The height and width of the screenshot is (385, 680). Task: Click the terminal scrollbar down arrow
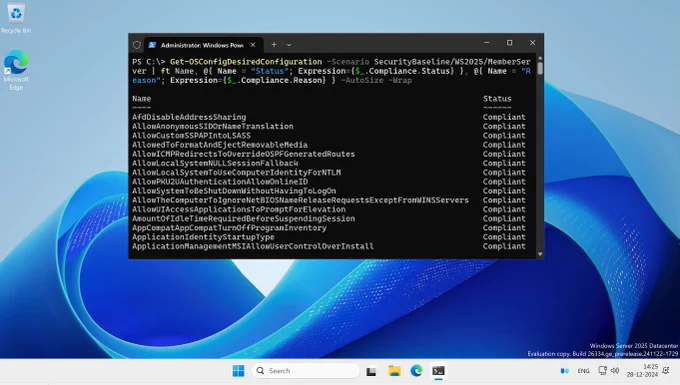pyautogui.click(x=540, y=254)
